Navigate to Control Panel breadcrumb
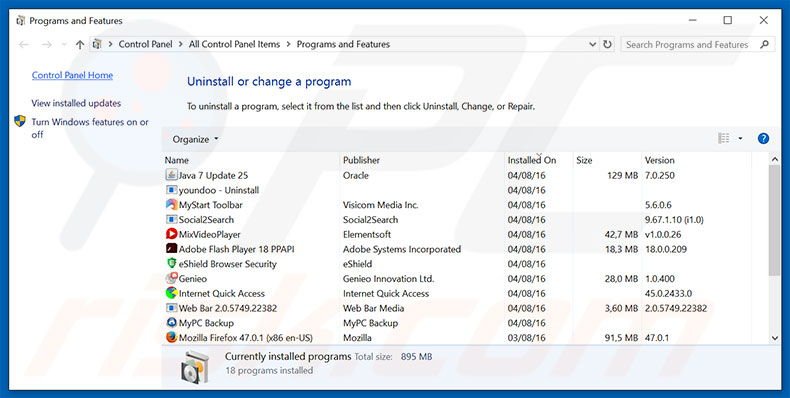The width and height of the screenshot is (790, 398). [x=145, y=44]
